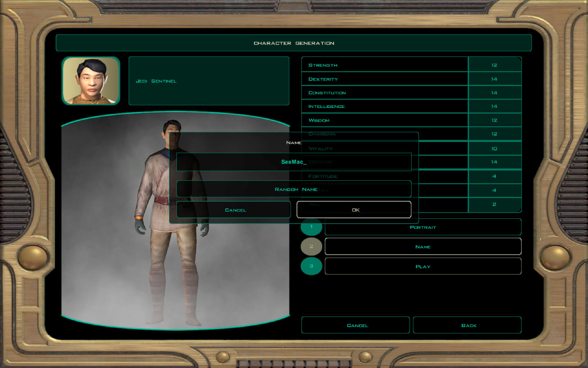Open the Portrait selection step
The height and width of the screenshot is (368, 588).
423,227
